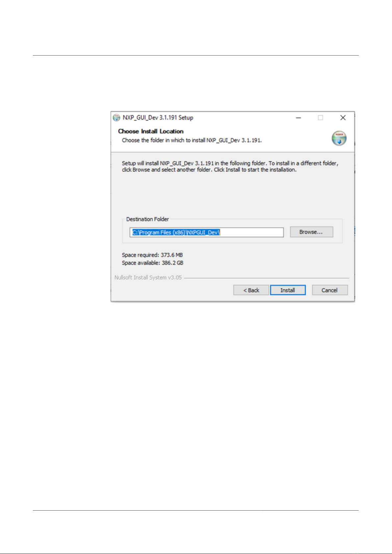Minimize the NXP_GUI_Dev Setup window
This screenshot has height=554, width=392.
pos(299,118)
